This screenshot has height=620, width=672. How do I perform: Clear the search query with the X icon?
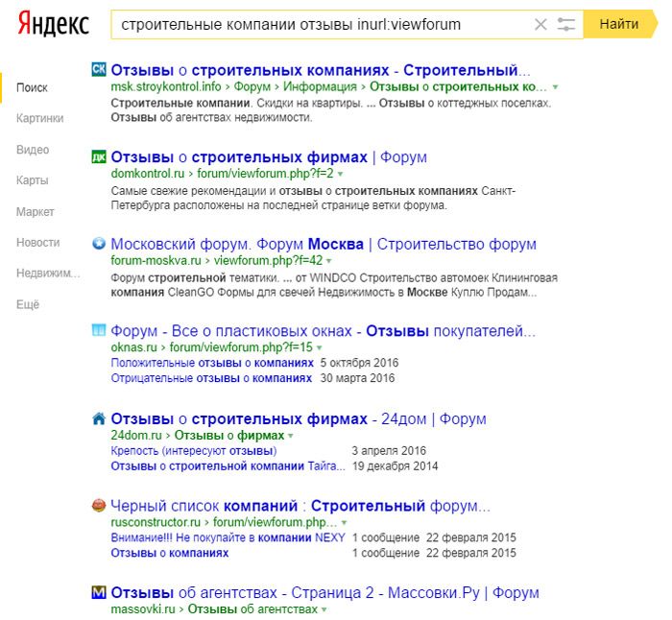tap(541, 24)
